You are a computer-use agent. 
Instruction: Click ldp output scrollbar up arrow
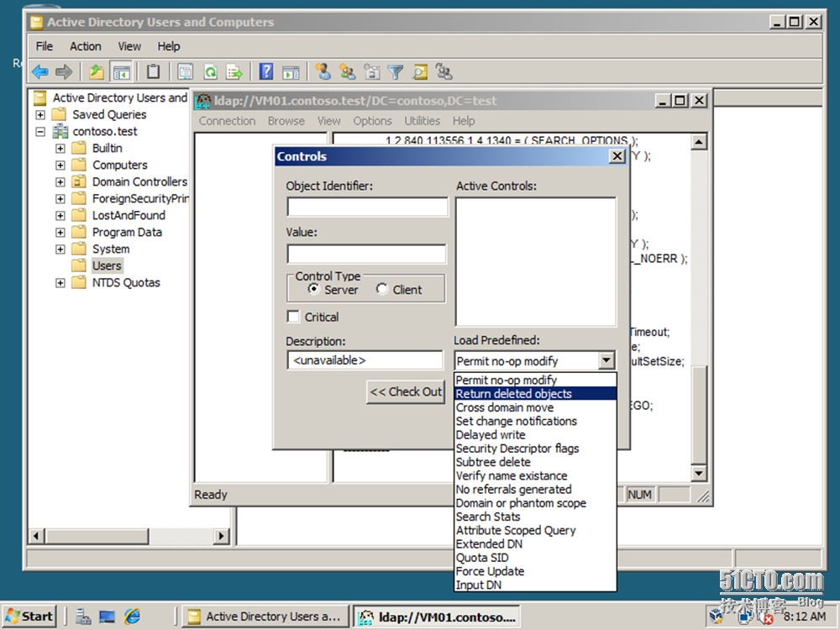point(699,142)
